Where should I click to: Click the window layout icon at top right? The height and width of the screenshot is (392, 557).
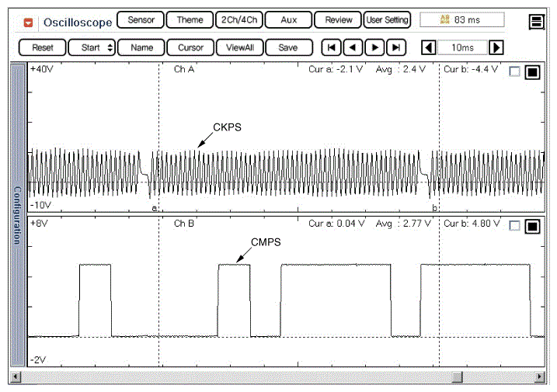pyautogui.click(x=536, y=22)
